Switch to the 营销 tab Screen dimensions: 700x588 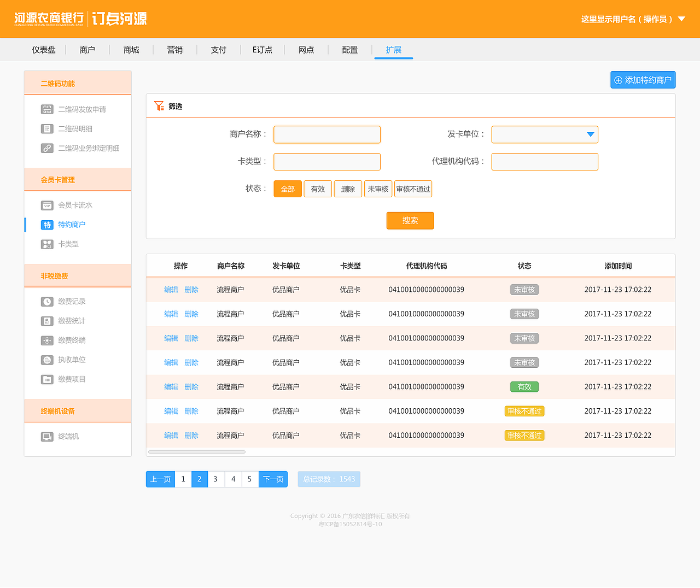175,50
